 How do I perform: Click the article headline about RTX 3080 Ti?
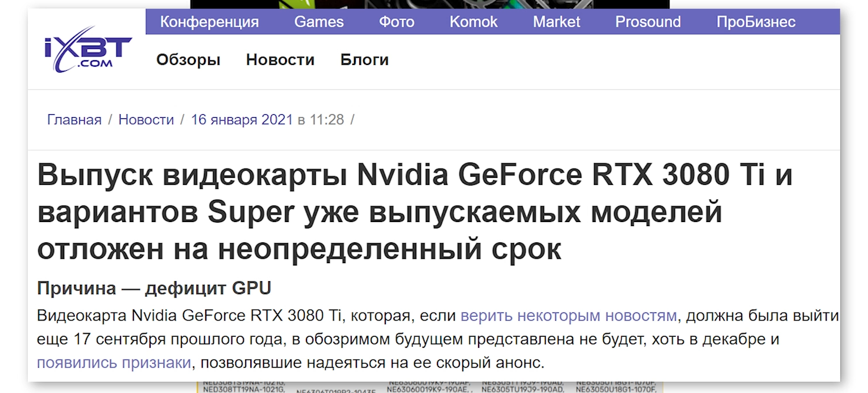click(x=415, y=213)
